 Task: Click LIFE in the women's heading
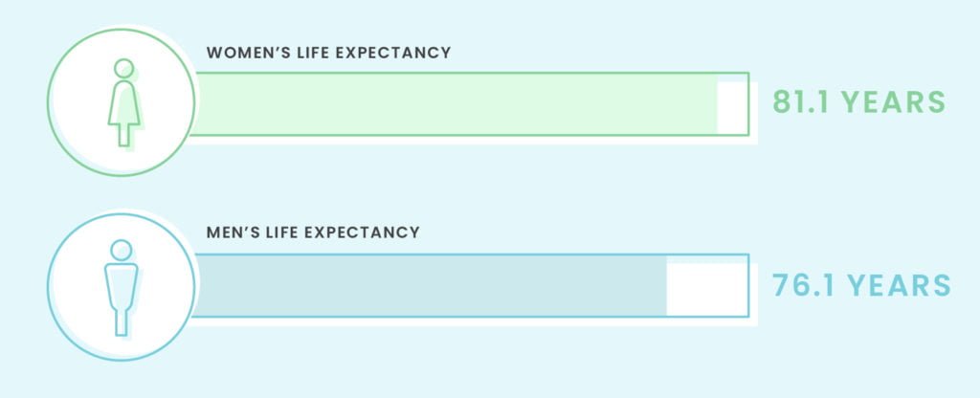coord(314,53)
